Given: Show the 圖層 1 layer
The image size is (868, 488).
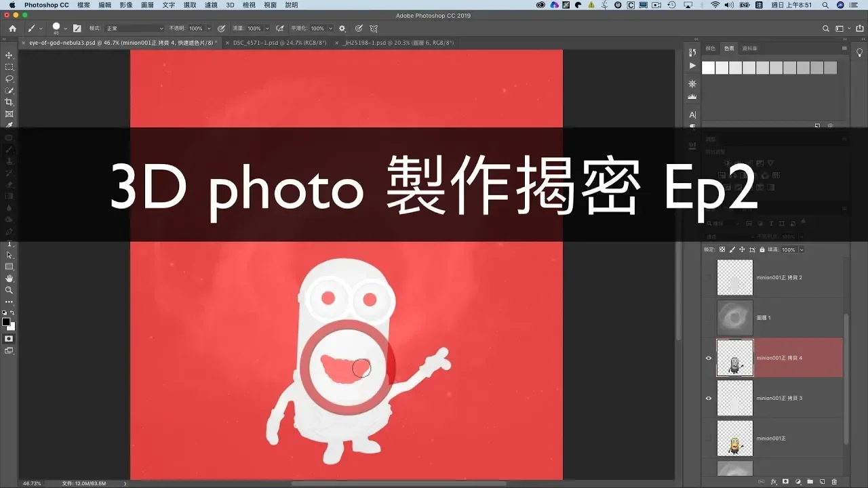Looking at the screenshot, I should [709, 317].
